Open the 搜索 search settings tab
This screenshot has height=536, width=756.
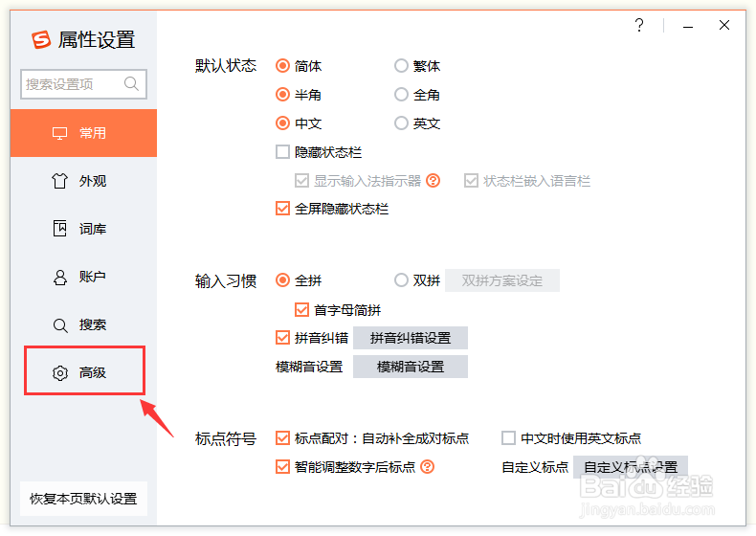click(83, 324)
